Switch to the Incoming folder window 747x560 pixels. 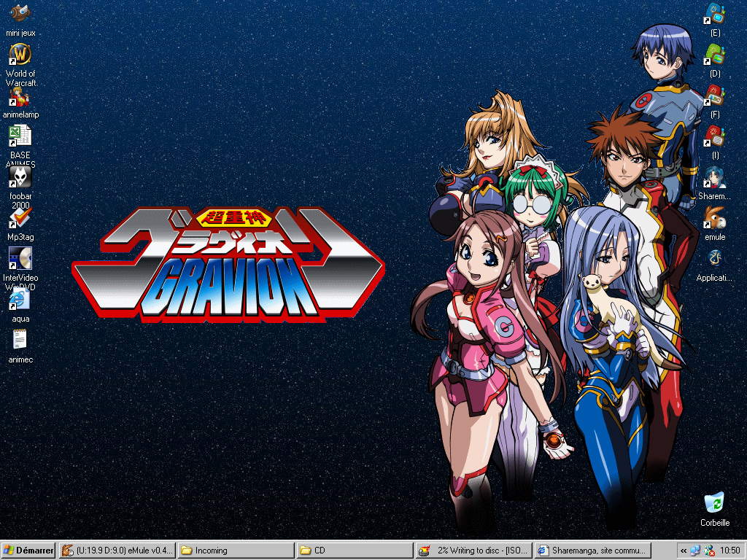[x=236, y=551]
